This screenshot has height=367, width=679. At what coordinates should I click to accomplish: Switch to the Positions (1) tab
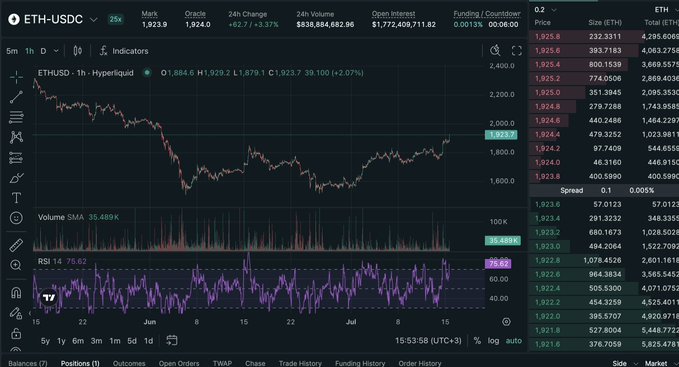tap(80, 363)
